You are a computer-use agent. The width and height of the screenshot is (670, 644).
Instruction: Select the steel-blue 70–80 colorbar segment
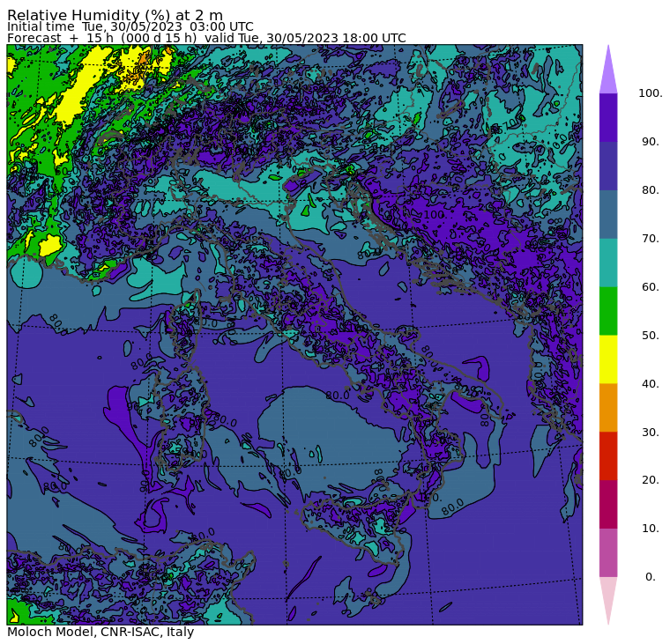click(608, 214)
